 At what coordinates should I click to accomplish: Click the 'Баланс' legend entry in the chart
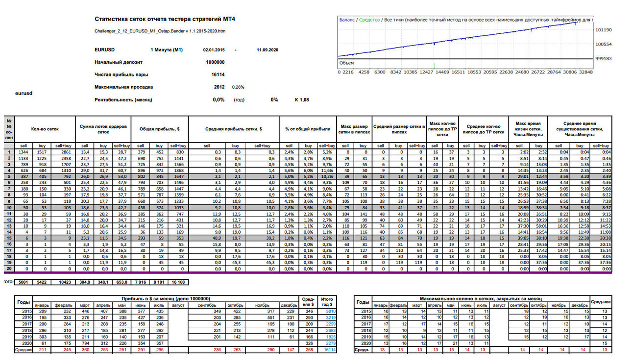point(347,20)
